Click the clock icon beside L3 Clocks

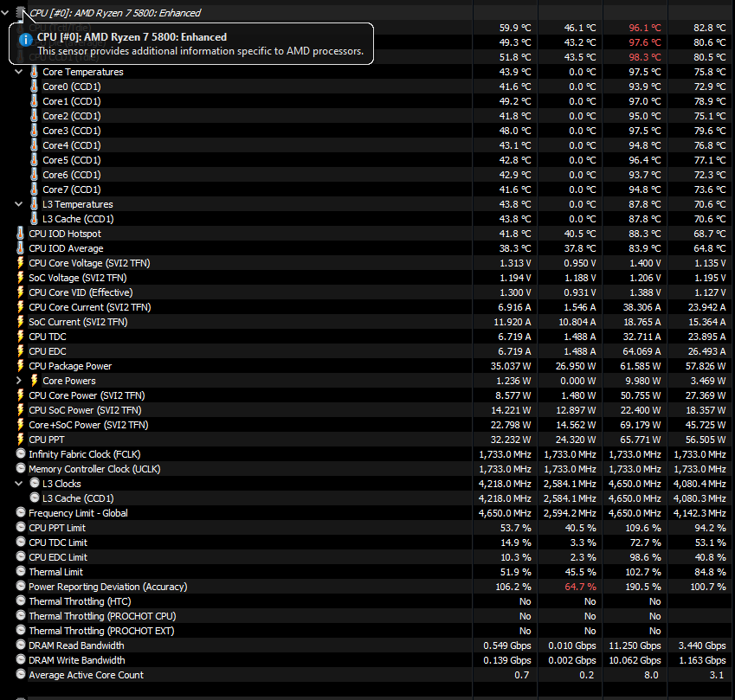pos(35,483)
